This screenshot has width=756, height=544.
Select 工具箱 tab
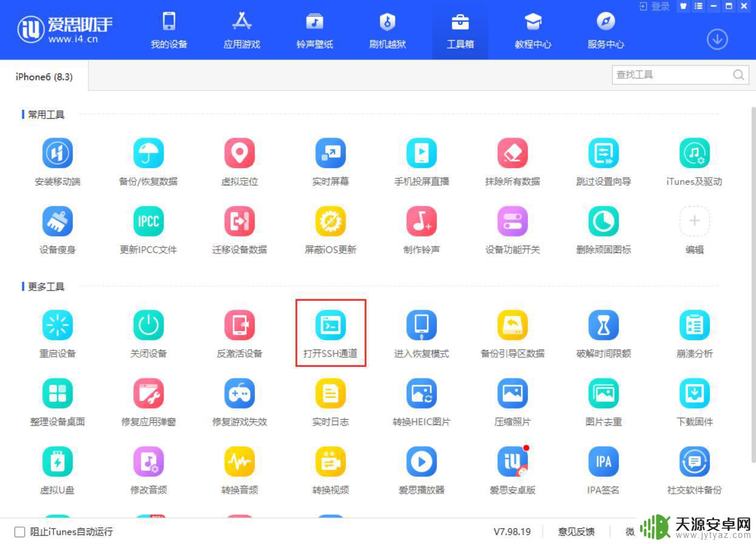pyautogui.click(x=461, y=30)
